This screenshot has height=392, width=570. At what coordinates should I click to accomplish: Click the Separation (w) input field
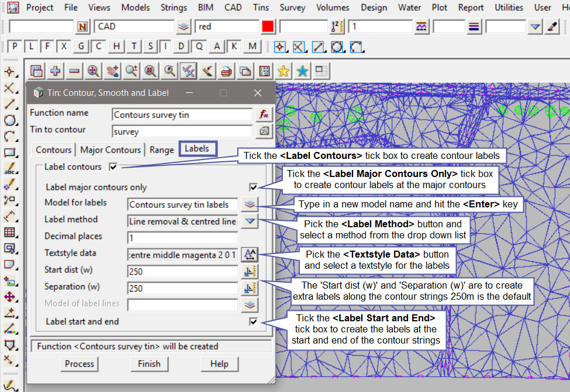pyautogui.click(x=182, y=288)
